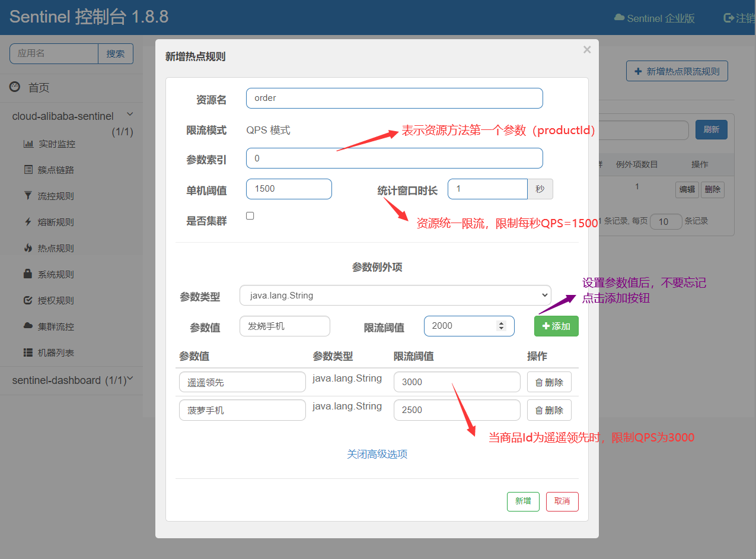Increment the 限流阈值 spinner value
756x559 pixels.
[501, 323]
